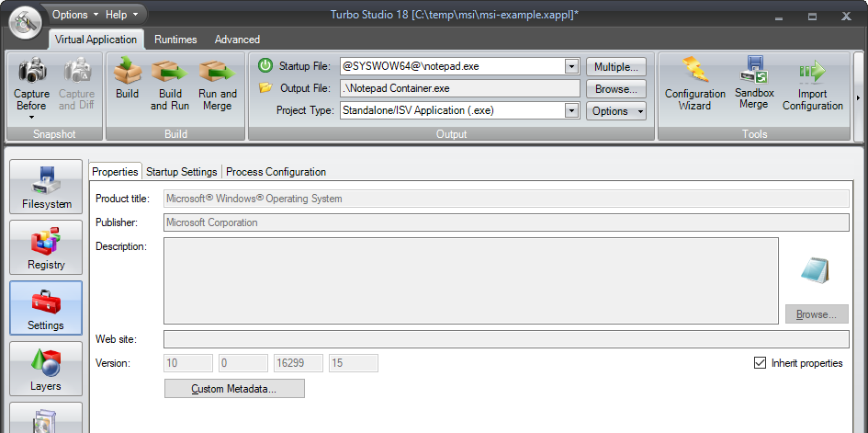Screen dimensions: 868x433
Task: Click the Browse... button under the icon
Action: coord(817,314)
